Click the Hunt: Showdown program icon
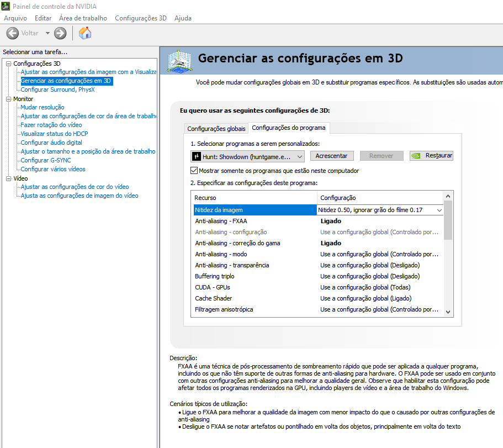The height and width of the screenshot is (448, 503). (x=197, y=157)
